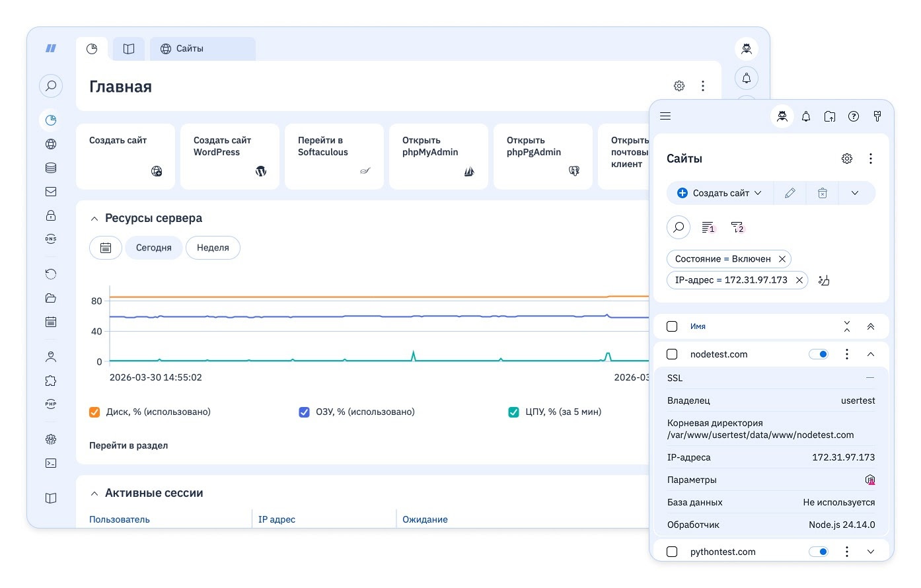Open the PHP icon in sidebar

point(51,404)
